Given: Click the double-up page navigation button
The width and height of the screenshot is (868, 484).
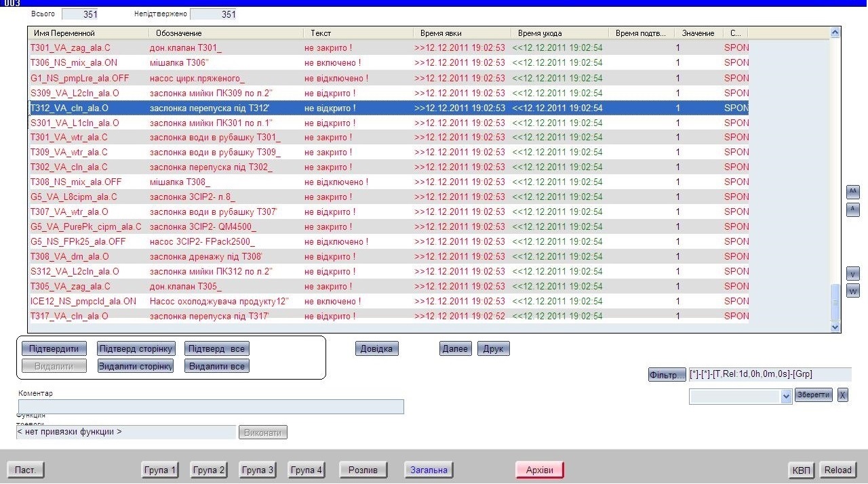Looking at the screenshot, I should [853, 192].
